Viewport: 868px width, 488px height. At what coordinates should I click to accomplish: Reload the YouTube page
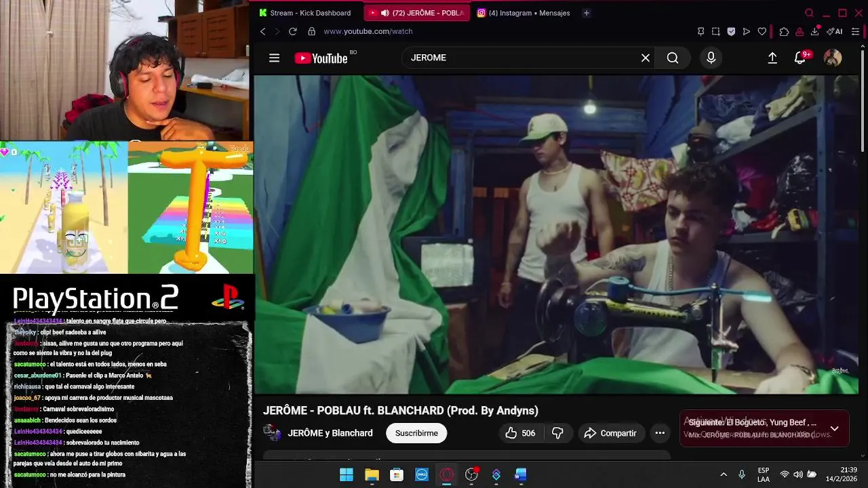coord(293,31)
